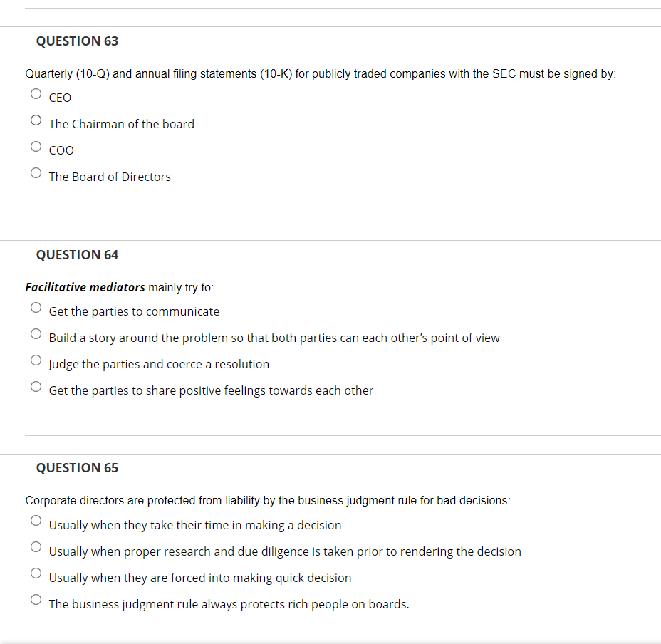Select 'Judge the parties and coerce a resolution'
Image resolution: width=661 pixels, height=644 pixels.
[x=36, y=360]
